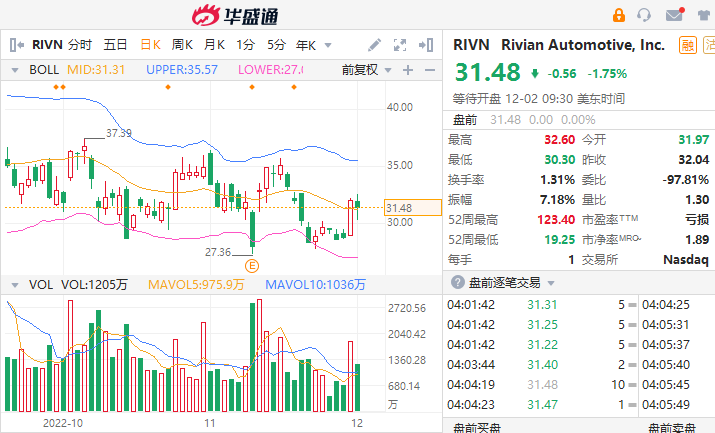Click MAVOL10:1036万 volume average label

point(315,285)
